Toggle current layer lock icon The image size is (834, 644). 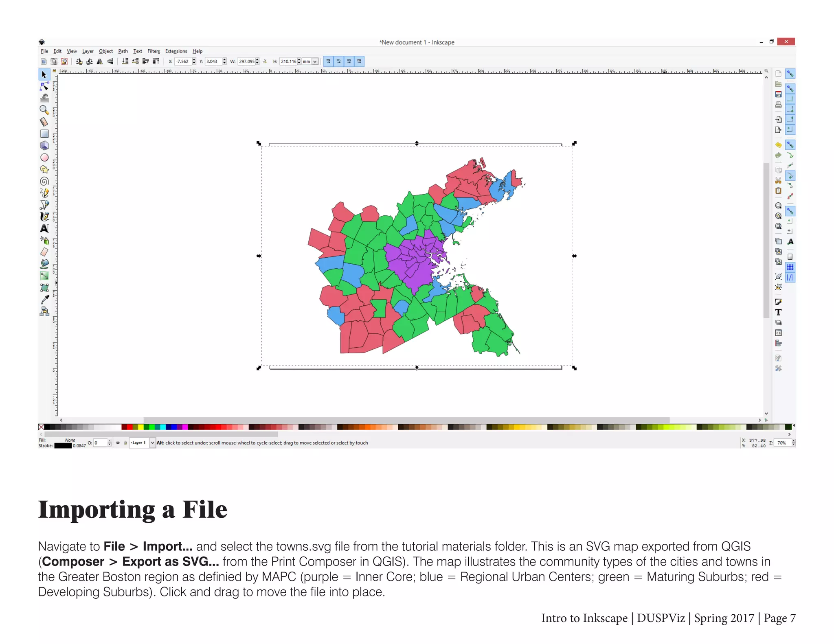(125, 443)
